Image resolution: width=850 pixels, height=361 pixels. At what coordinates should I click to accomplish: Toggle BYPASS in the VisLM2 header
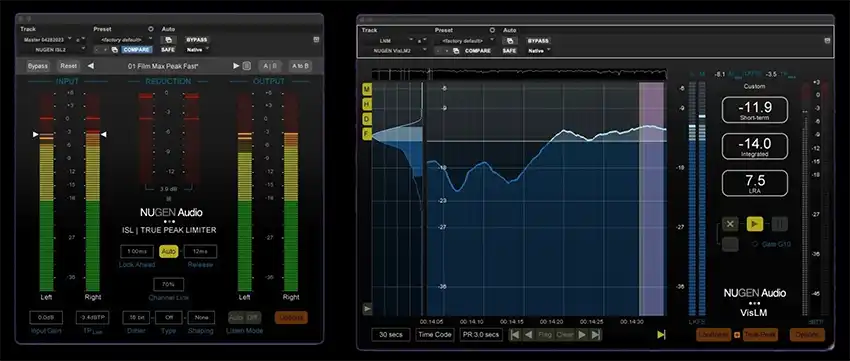pyautogui.click(x=538, y=41)
